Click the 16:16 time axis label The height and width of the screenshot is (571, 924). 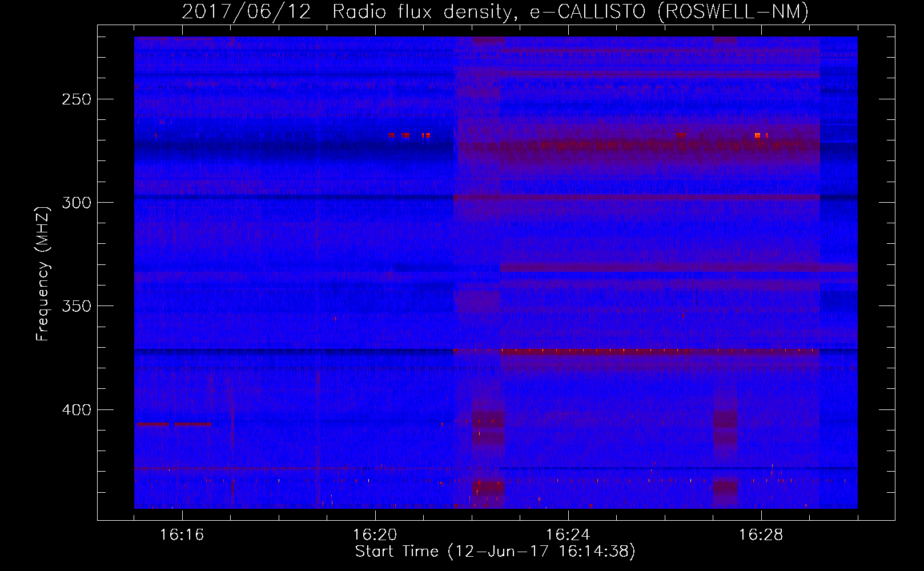click(182, 535)
